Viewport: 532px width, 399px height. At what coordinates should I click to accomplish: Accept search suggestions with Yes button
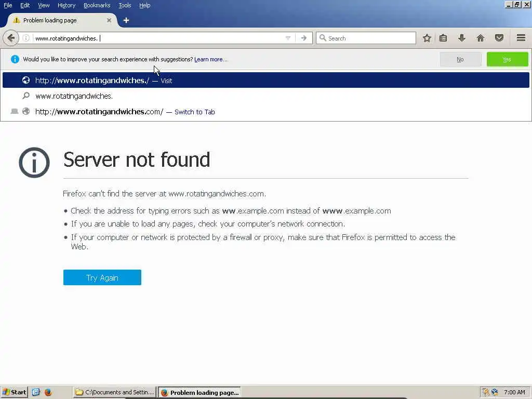(507, 59)
